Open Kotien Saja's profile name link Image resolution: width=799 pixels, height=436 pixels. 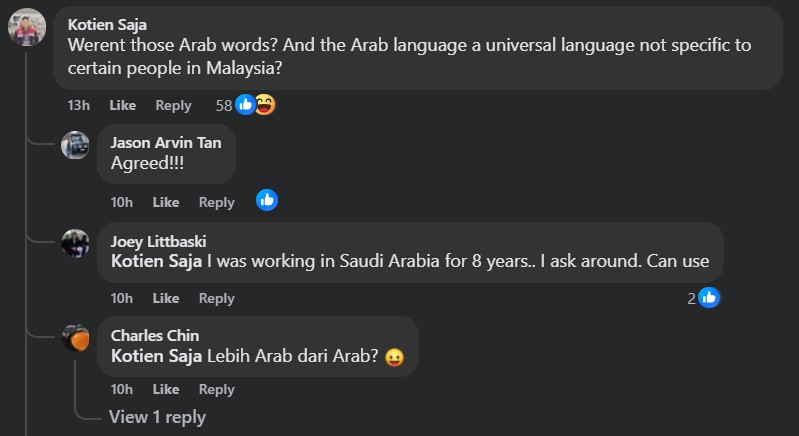coord(106,25)
